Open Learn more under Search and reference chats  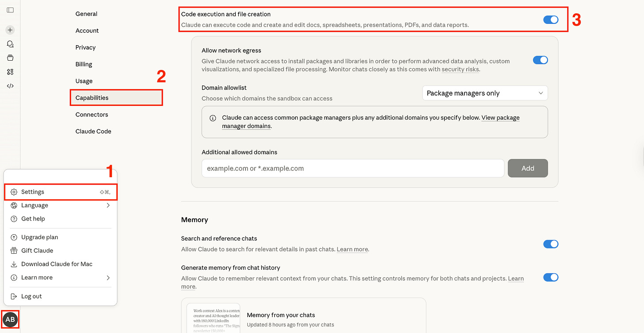(352, 249)
